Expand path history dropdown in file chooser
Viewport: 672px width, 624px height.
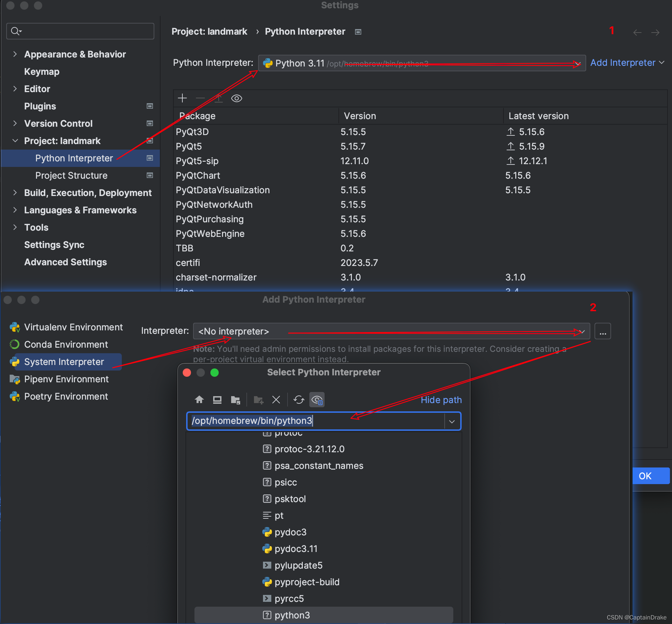pos(452,421)
